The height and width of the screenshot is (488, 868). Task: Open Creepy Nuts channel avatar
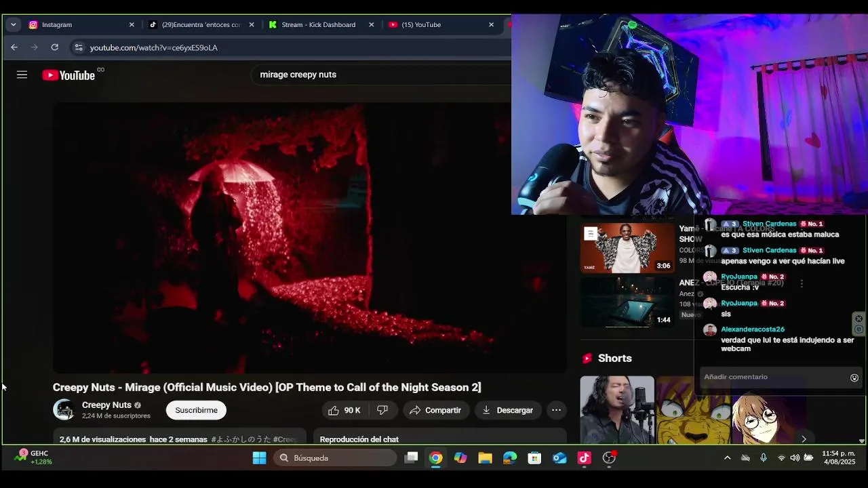click(x=64, y=410)
